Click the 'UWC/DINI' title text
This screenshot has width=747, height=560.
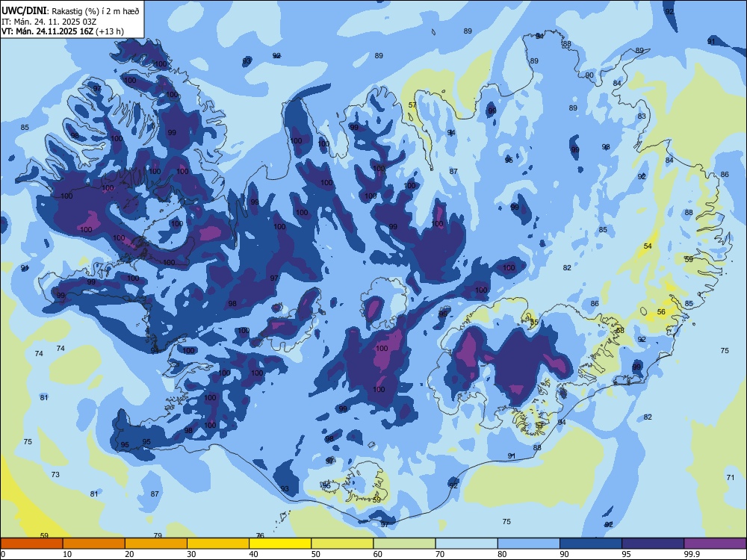point(24,10)
